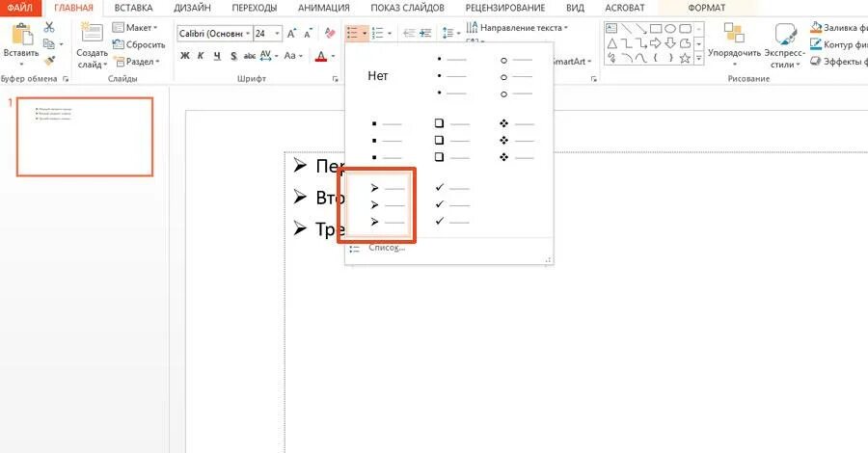Open the Раздел section dropdown
The width and height of the screenshot is (868, 453).
point(137,62)
